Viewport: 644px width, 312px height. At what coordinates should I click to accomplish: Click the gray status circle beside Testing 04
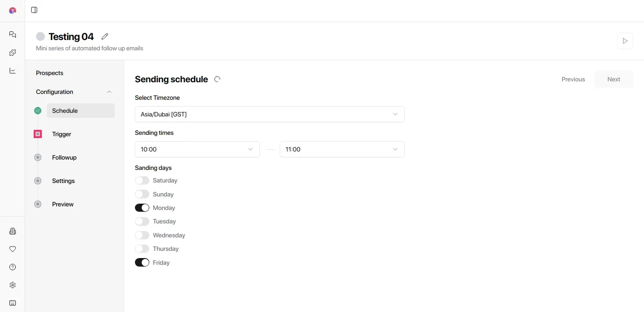pos(40,36)
